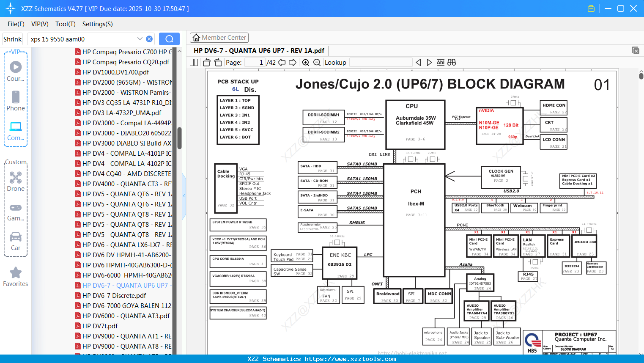The height and width of the screenshot is (363, 644).
Task: Open xzztools.com link in status bar
Action: point(350,359)
